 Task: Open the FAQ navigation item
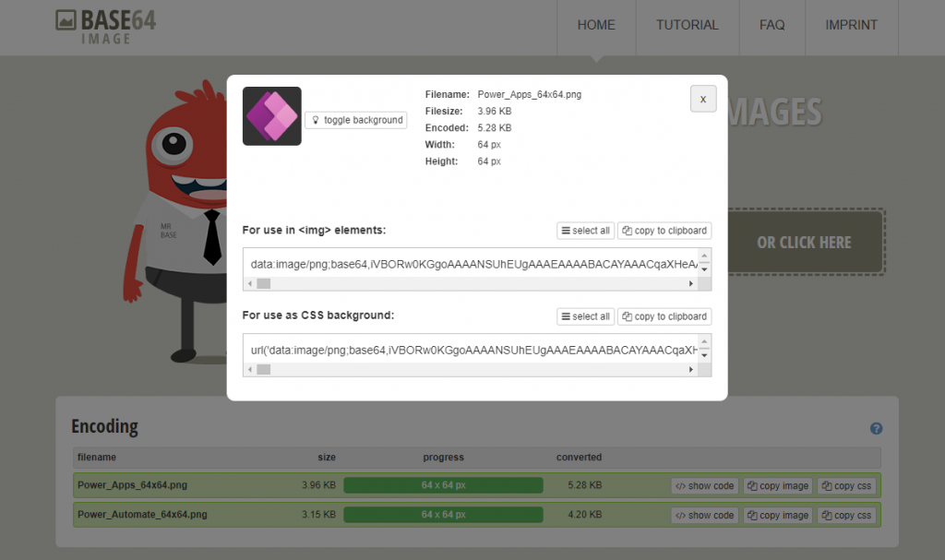[x=772, y=26]
